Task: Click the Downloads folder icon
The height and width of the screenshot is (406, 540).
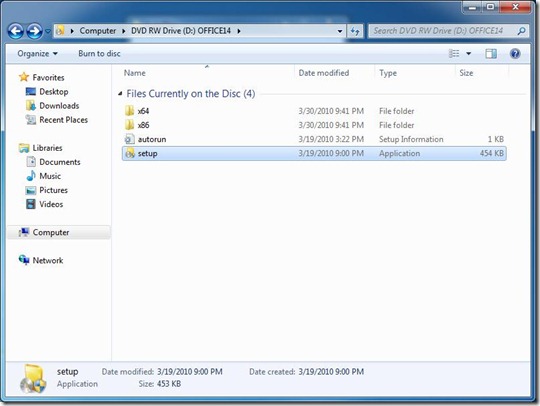Action: (31, 105)
